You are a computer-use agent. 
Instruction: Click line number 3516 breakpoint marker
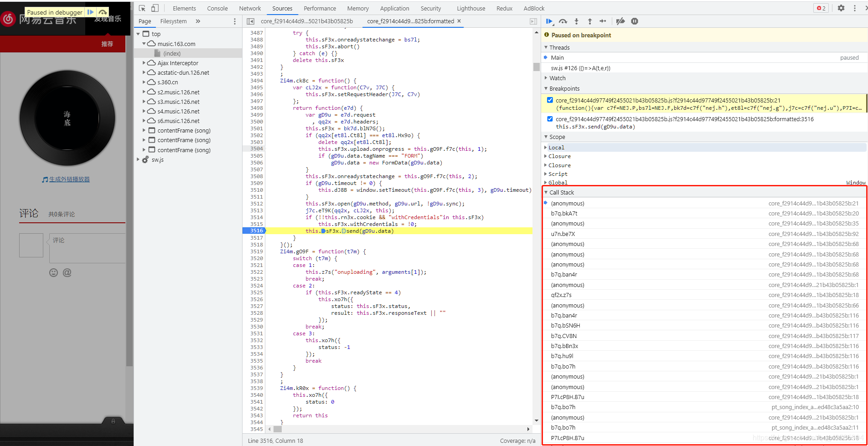[x=254, y=231]
